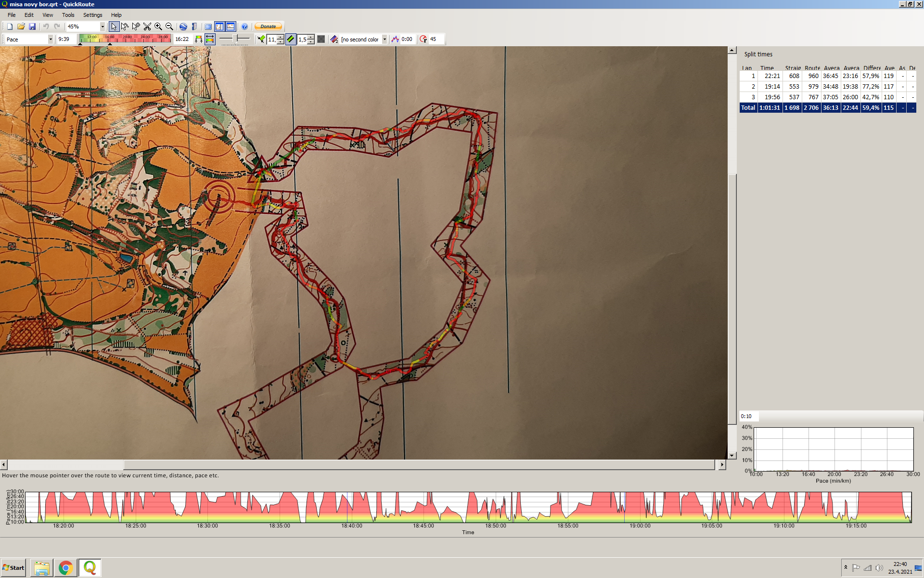Click the dark mask color swatch
924x578 pixels.
321,39
